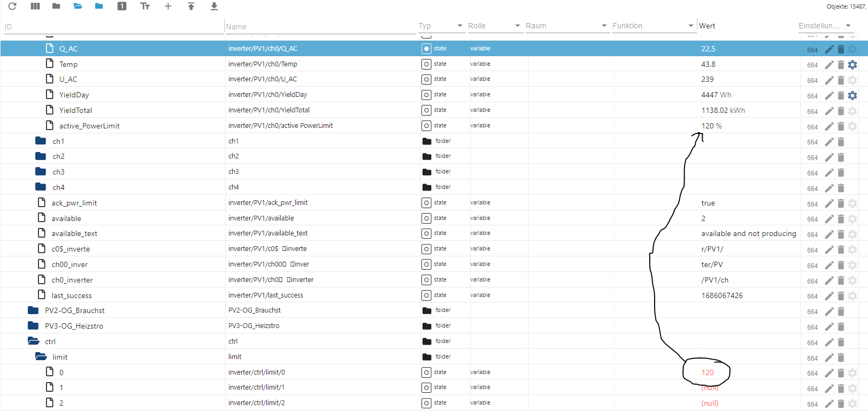Refresh the objects tree
The width and height of the screenshot is (868, 411).
tap(12, 6)
